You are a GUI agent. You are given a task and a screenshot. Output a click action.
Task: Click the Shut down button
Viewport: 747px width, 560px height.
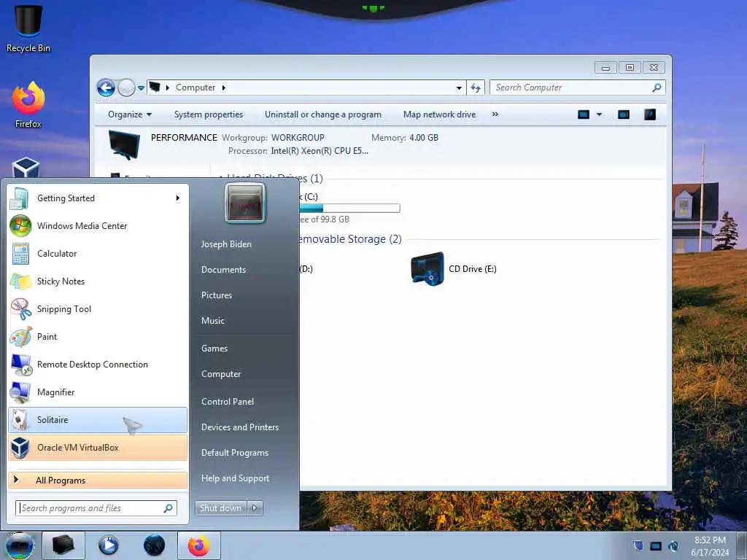(x=221, y=508)
